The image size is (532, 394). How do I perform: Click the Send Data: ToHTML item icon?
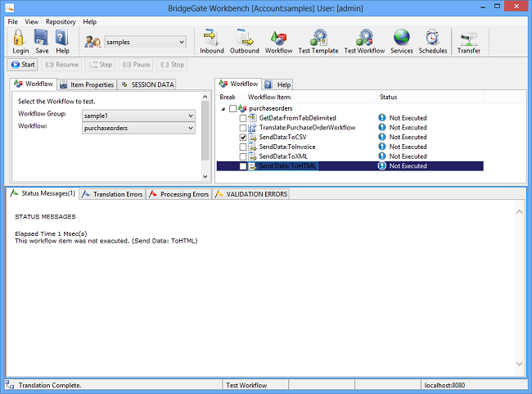(252, 166)
